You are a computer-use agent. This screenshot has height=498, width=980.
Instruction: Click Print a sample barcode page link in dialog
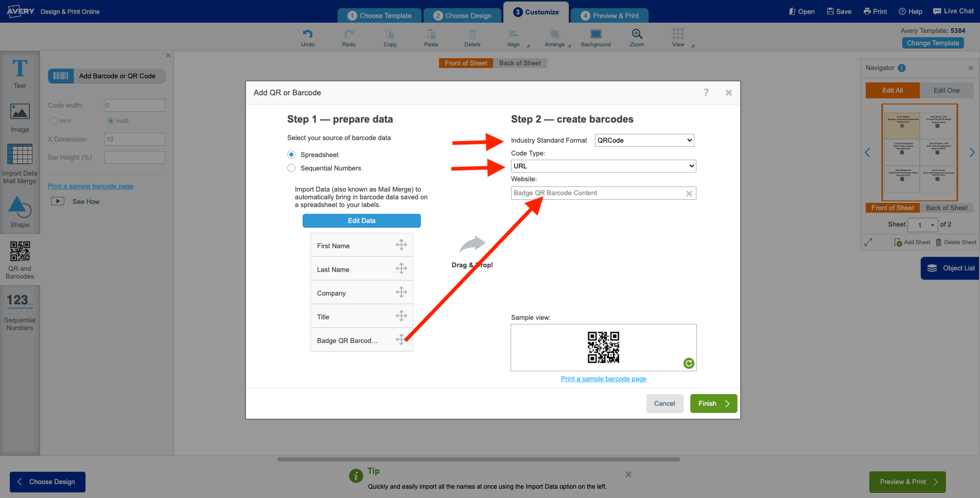pyautogui.click(x=603, y=379)
